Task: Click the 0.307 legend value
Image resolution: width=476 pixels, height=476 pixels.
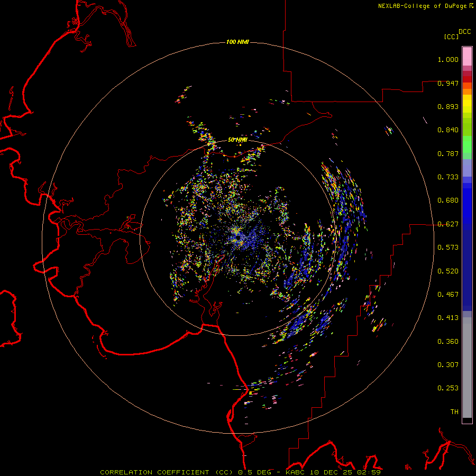Action: pos(448,364)
